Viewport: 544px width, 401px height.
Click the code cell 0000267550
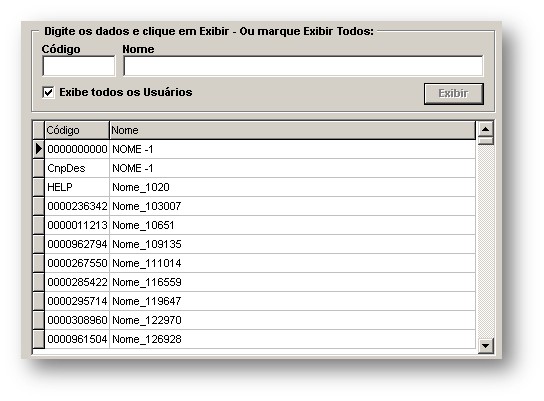(77, 263)
